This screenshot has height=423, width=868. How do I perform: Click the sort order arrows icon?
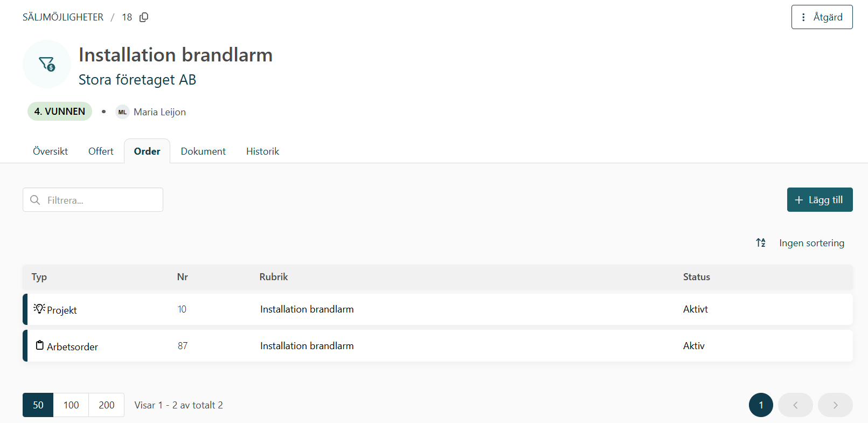click(x=761, y=242)
